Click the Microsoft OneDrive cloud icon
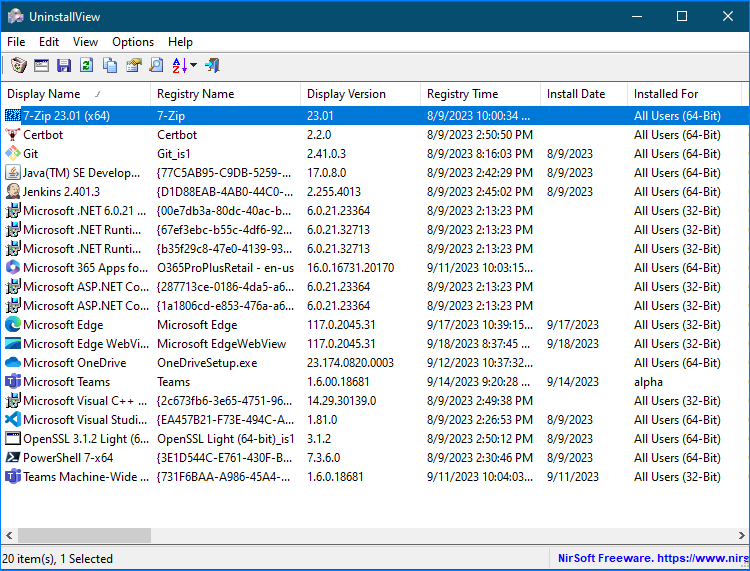Viewport: 750px width, 571px height. 13,363
